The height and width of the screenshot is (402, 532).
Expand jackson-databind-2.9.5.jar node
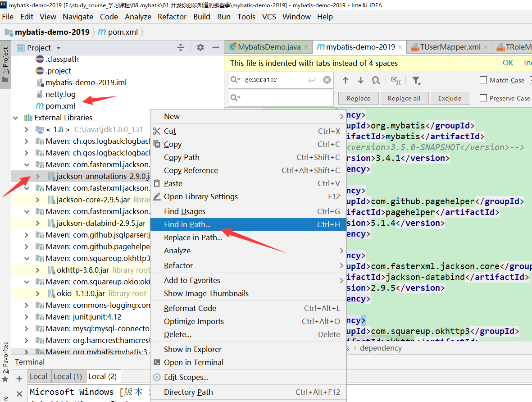tap(38, 223)
